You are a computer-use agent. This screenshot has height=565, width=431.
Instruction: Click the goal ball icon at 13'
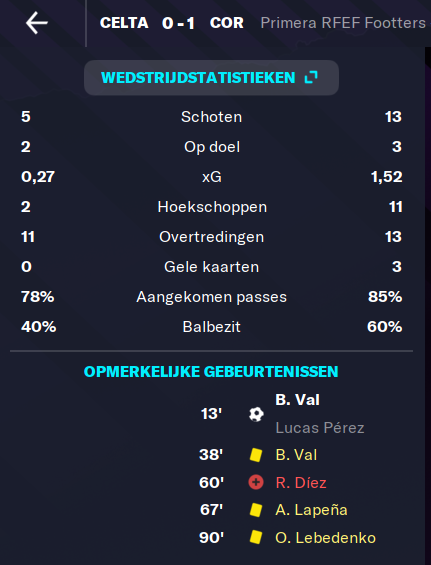256,414
